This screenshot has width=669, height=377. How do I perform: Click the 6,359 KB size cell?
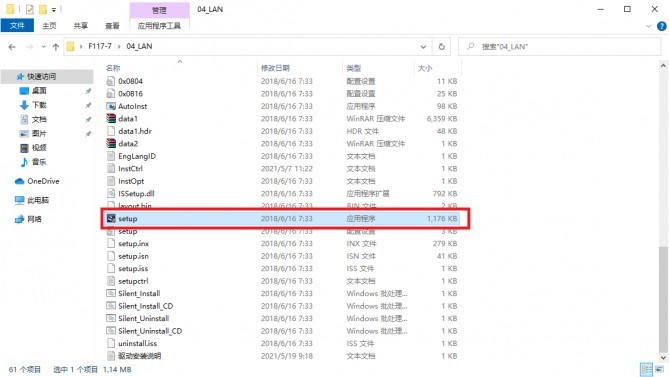(x=442, y=119)
